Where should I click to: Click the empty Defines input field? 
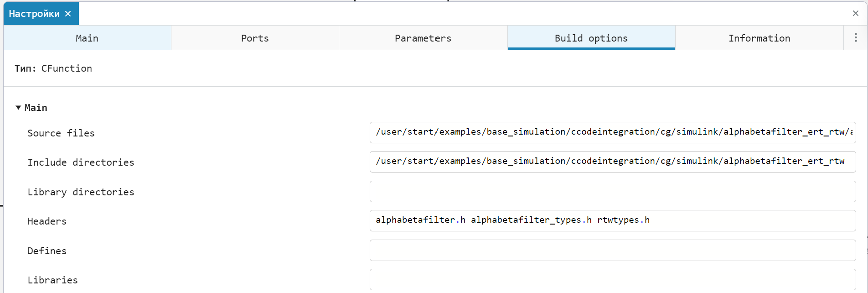(x=612, y=250)
